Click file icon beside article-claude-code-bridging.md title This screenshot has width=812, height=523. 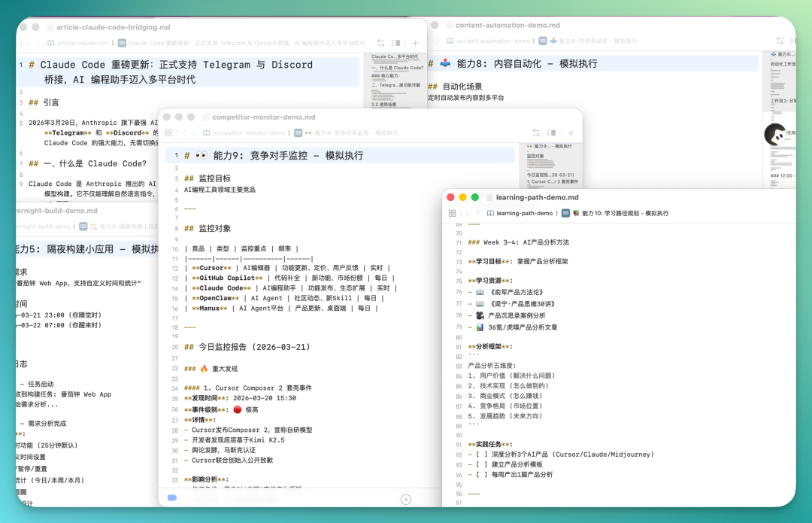click(x=50, y=28)
